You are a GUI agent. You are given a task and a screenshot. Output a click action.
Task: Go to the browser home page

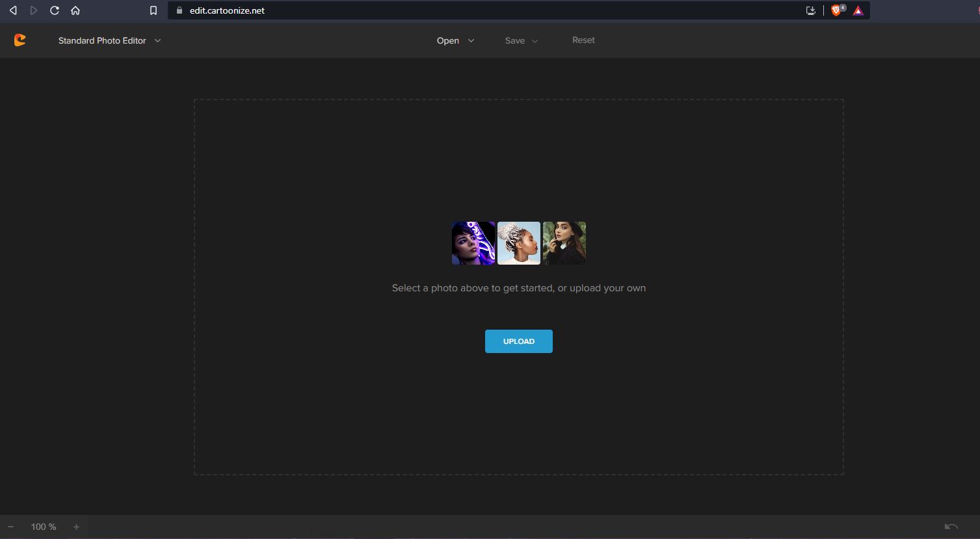pos(75,10)
